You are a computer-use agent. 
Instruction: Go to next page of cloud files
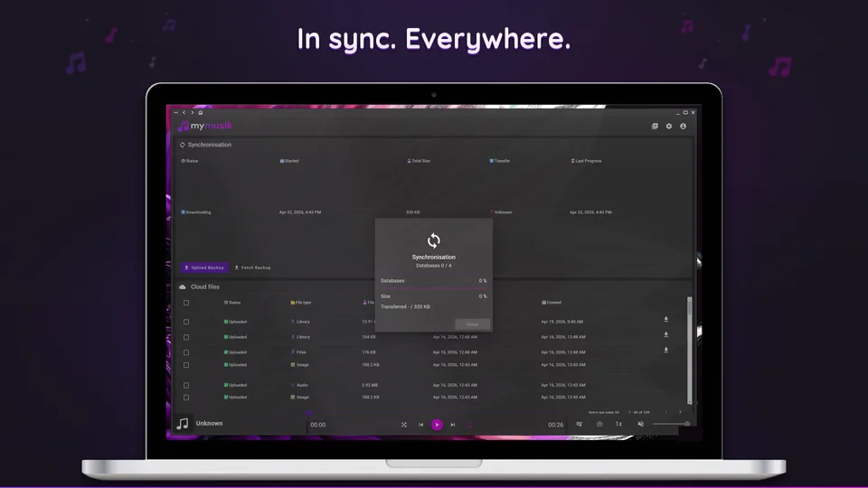point(680,412)
